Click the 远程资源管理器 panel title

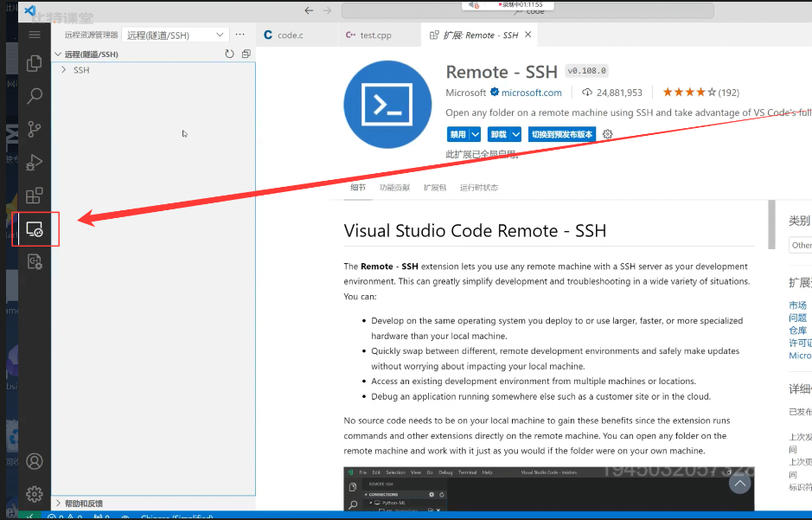[91, 35]
